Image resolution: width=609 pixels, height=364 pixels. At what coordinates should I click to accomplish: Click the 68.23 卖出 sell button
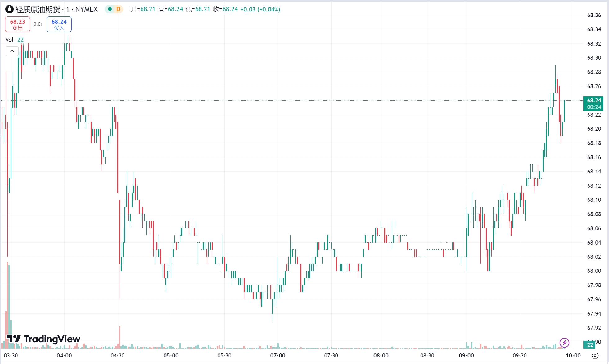(x=17, y=25)
